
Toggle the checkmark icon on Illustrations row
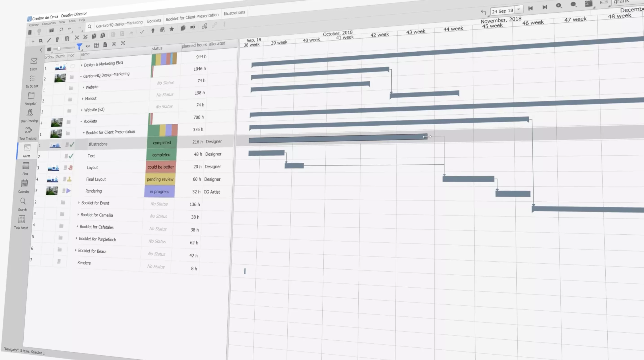[x=72, y=144]
